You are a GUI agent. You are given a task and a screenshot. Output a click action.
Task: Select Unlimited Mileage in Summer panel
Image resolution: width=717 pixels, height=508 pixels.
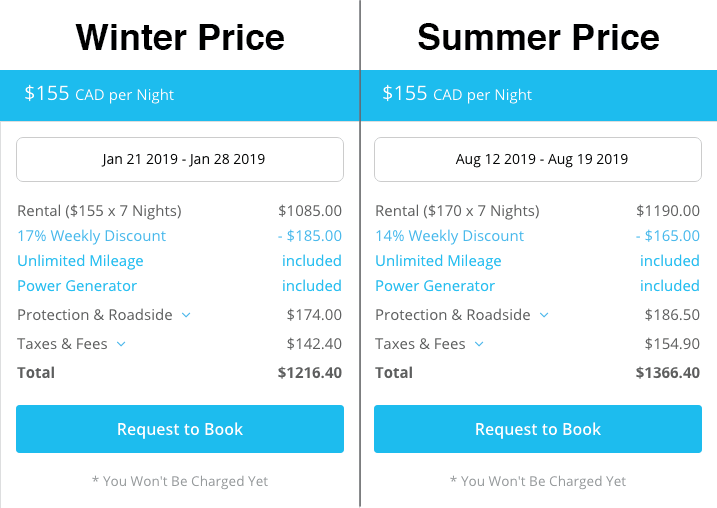tap(439, 261)
